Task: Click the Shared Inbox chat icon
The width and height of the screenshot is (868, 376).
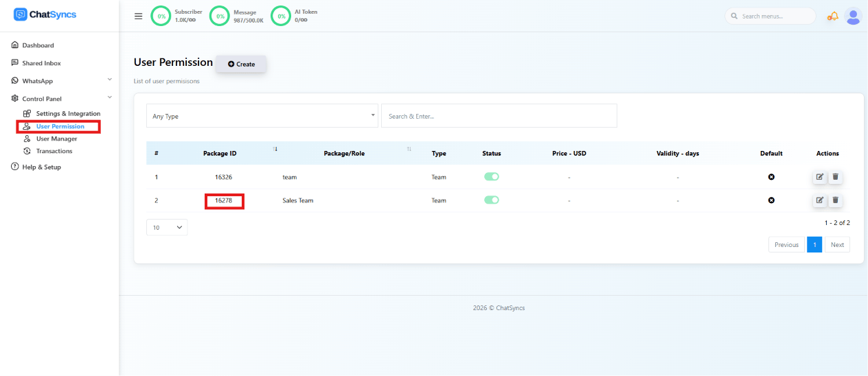Action: tap(15, 63)
